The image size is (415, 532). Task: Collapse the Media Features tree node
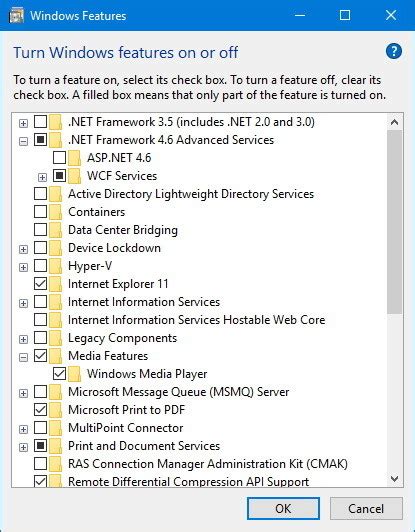[x=23, y=357]
